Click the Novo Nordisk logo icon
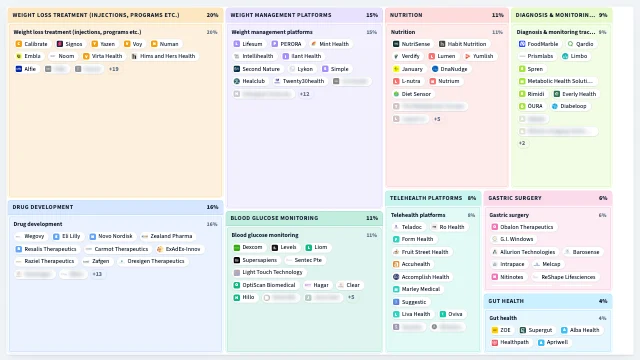This screenshot has width=640, height=360. 93,236
